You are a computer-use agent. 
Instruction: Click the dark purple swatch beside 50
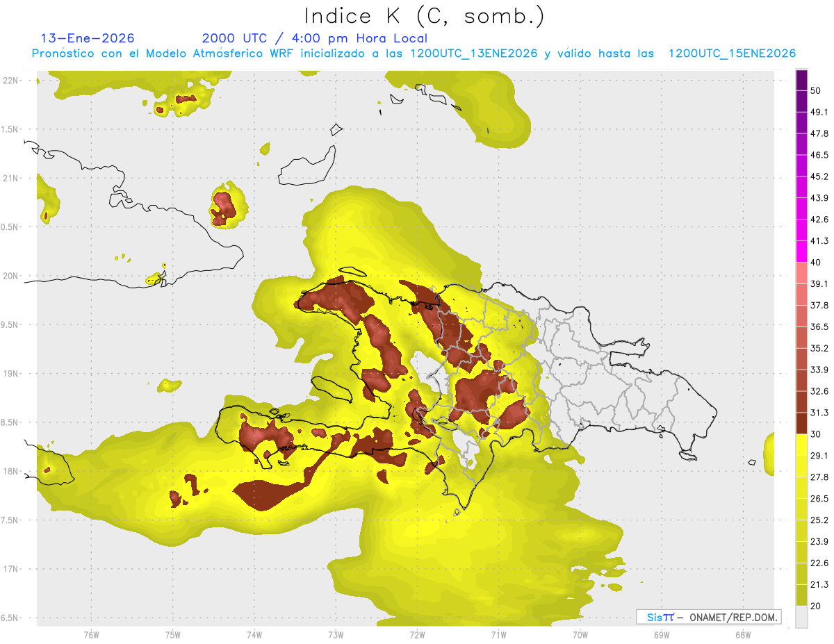pyautogui.click(x=801, y=81)
